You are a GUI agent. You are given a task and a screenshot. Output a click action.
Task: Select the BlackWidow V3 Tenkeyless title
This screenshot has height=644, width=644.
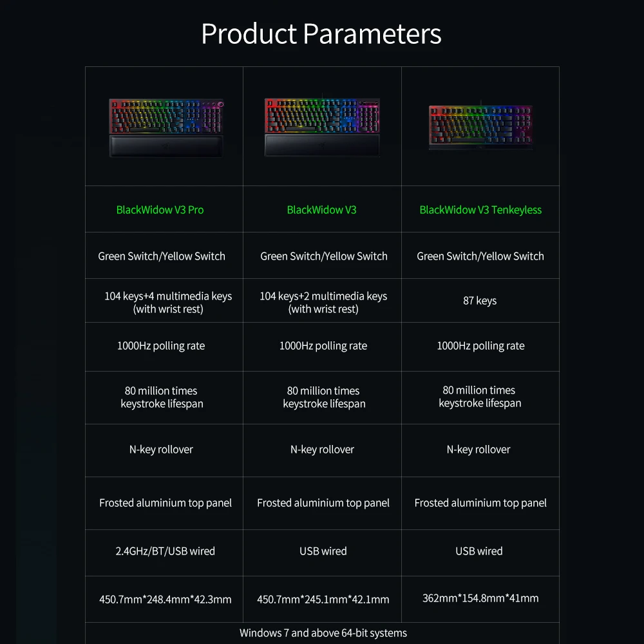pyautogui.click(x=480, y=210)
